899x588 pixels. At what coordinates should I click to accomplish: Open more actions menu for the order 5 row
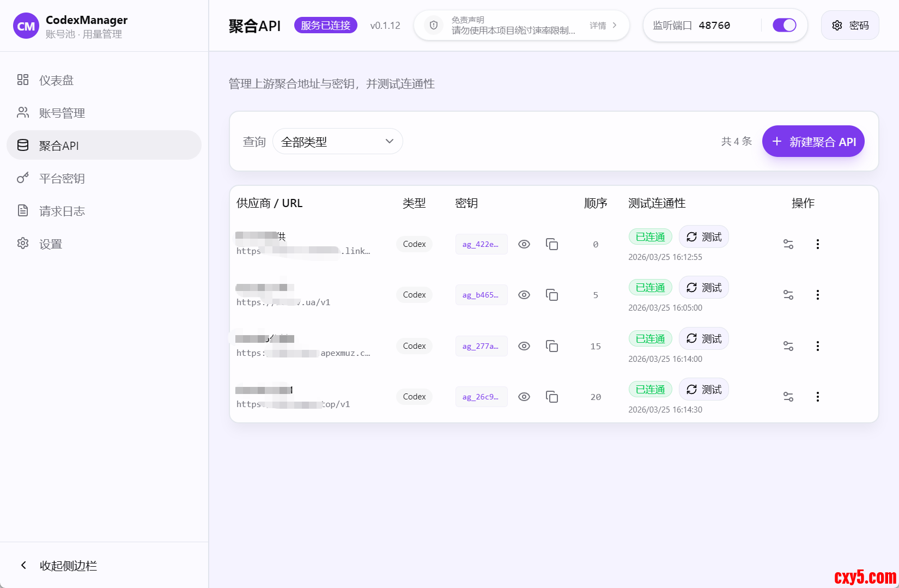817,295
